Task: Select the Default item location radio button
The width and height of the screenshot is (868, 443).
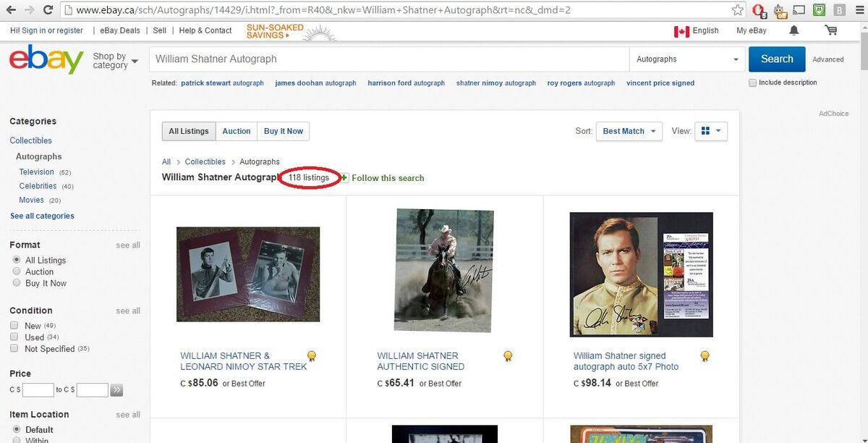Action: [x=16, y=429]
